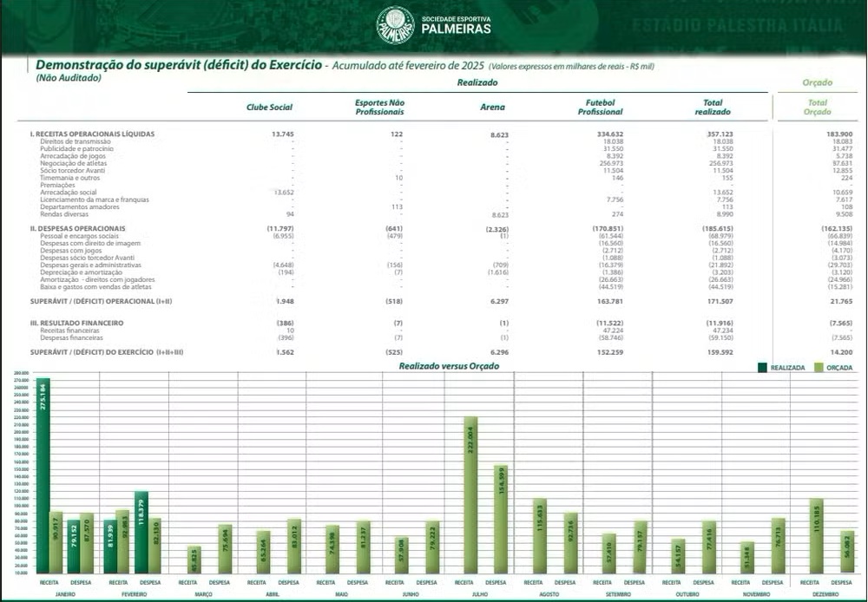Click the 'FEVEREIRO' month label under the chart

click(134, 594)
